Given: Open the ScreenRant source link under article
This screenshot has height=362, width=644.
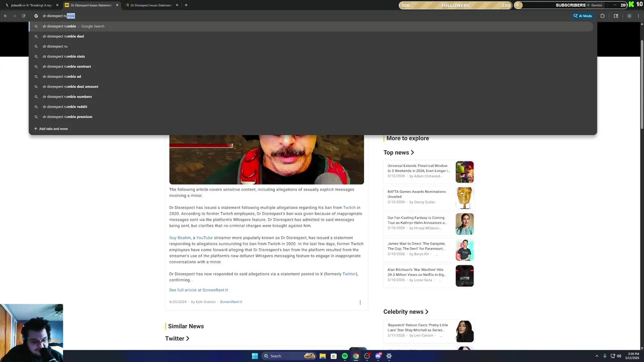Looking at the screenshot, I should click(231, 302).
